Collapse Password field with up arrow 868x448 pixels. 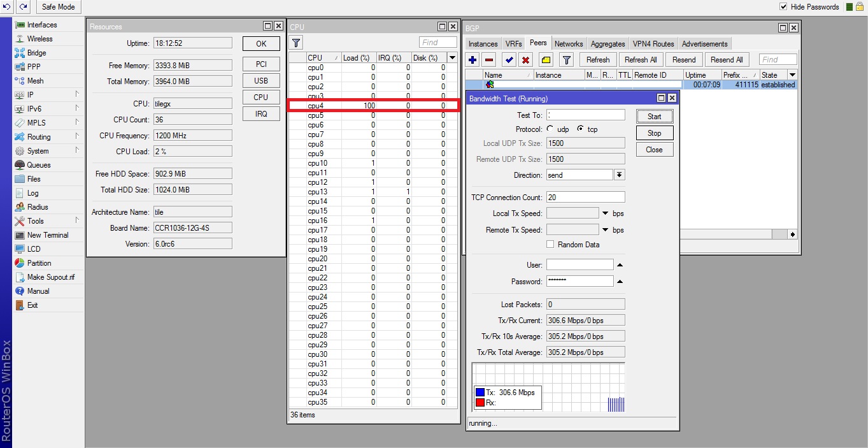pos(620,281)
